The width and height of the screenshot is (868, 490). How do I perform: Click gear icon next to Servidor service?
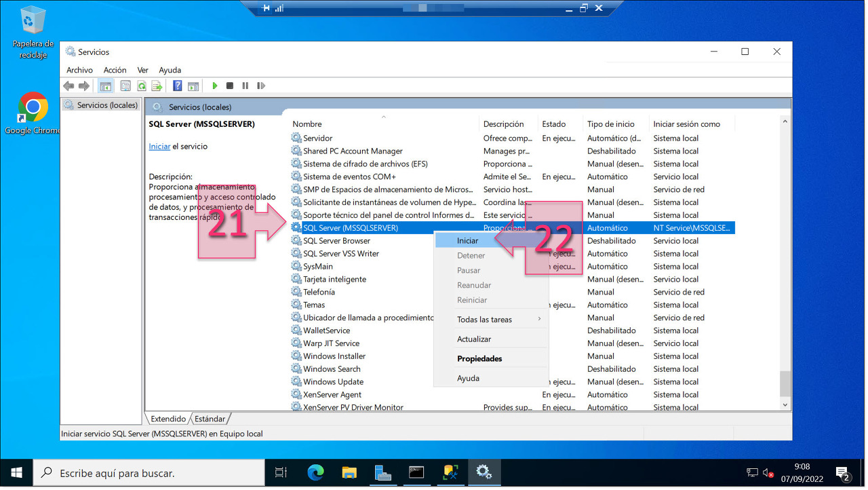[x=296, y=138]
